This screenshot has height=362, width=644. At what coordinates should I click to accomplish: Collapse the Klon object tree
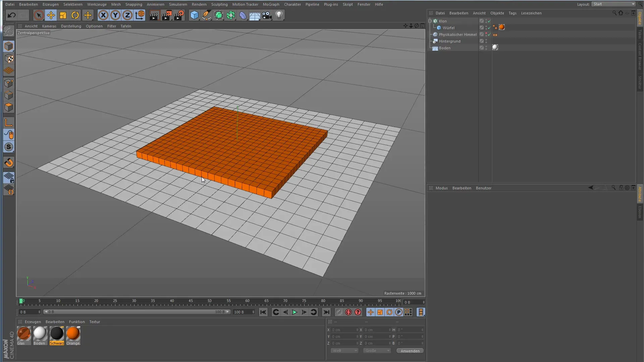click(x=430, y=21)
